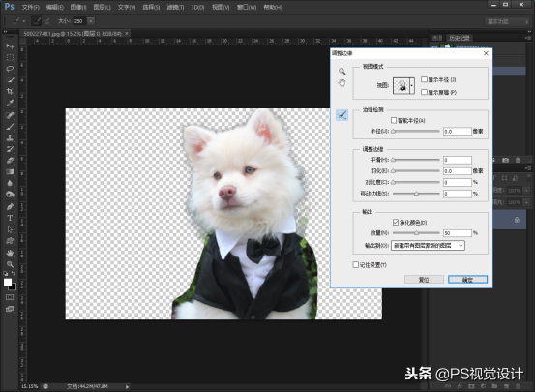Viewport: 535px width, 392px height.
Task: Open the Layers panel flyout menu
Action: (528, 168)
